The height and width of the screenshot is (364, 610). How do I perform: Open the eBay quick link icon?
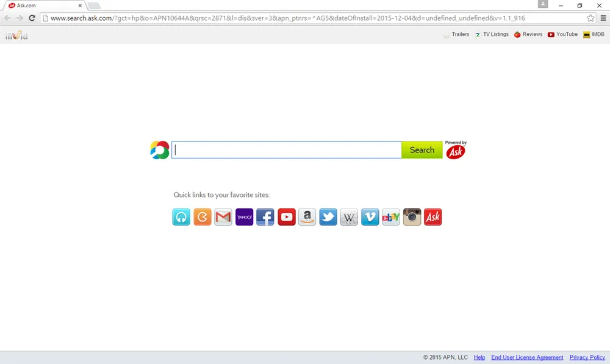(391, 217)
